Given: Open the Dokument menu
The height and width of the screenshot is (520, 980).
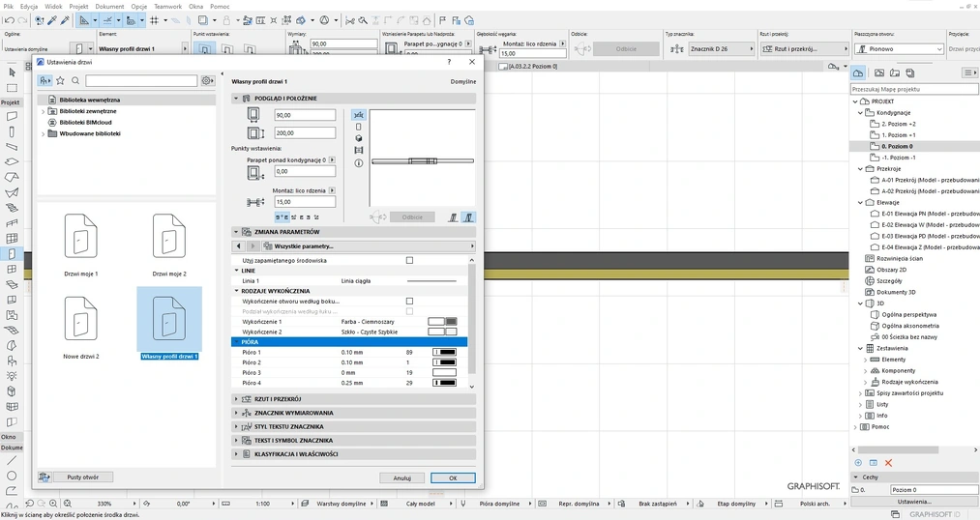Looking at the screenshot, I should coord(109,6).
